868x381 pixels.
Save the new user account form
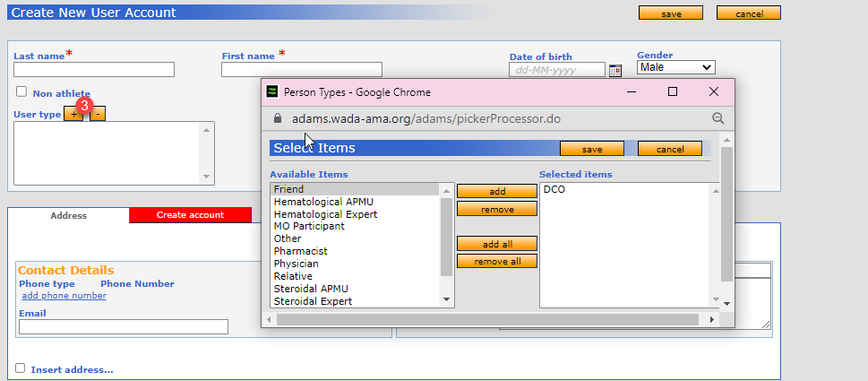coord(671,13)
